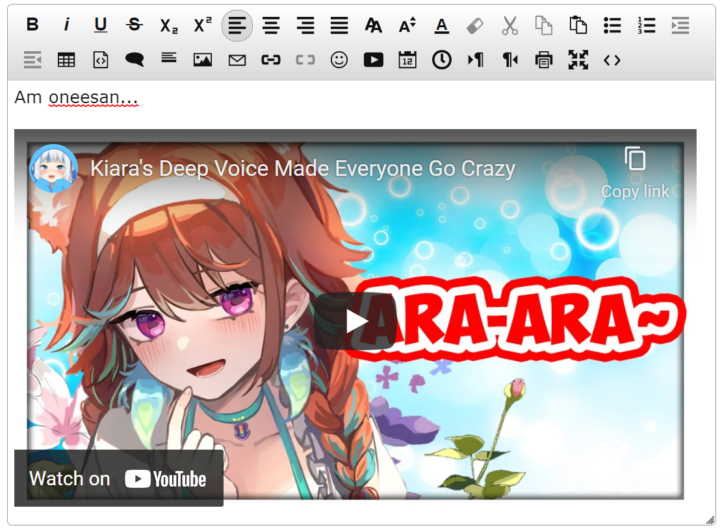Click Copy link on the video

pyautogui.click(x=635, y=173)
